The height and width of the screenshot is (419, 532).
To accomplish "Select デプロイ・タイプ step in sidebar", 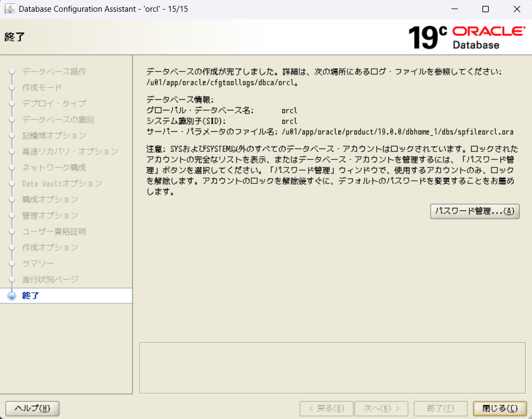I will coord(54,103).
